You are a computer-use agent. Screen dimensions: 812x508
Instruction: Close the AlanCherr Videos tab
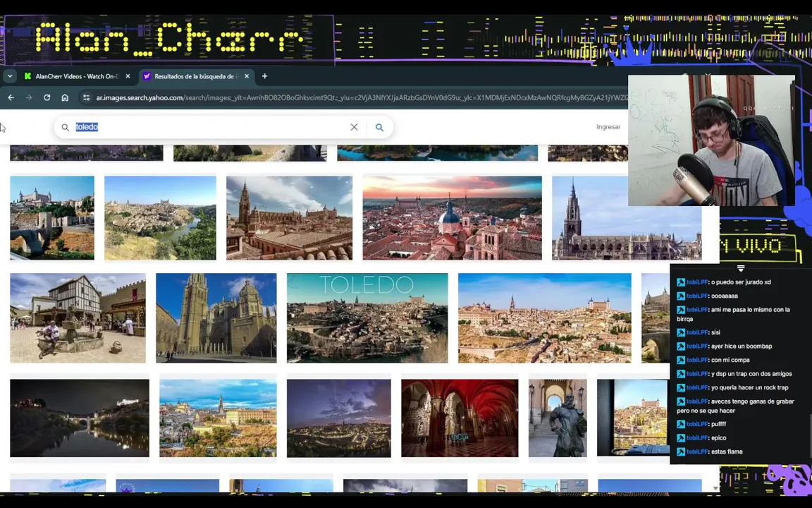[x=128, y=76]
